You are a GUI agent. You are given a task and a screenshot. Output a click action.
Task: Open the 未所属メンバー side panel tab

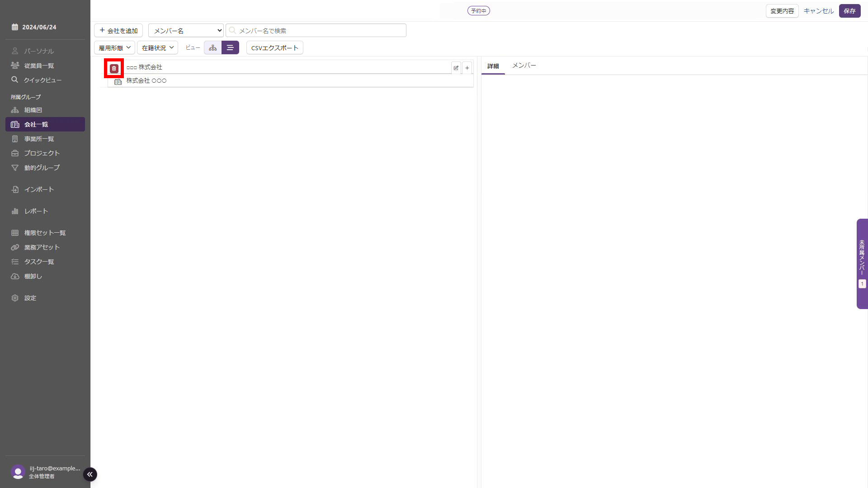pyautogui.click(x=862, y=264)
